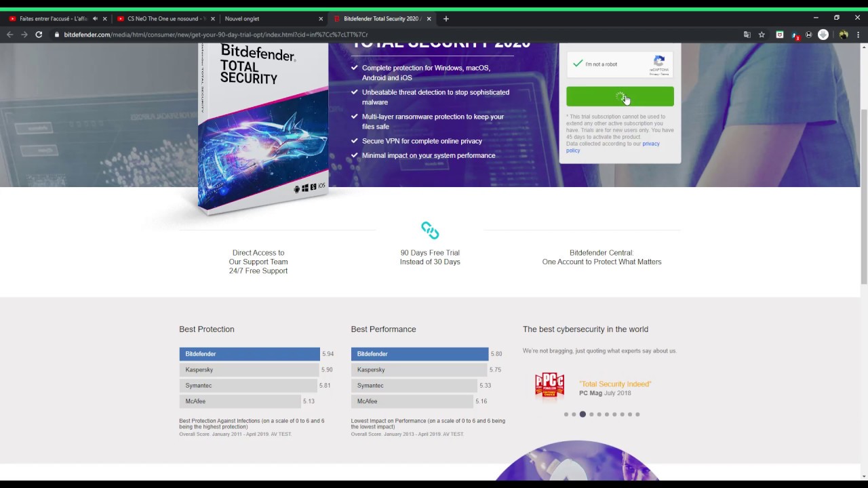
Task: Click the page vertical scrollbar thumb
Action: click(x=863, y=198)
